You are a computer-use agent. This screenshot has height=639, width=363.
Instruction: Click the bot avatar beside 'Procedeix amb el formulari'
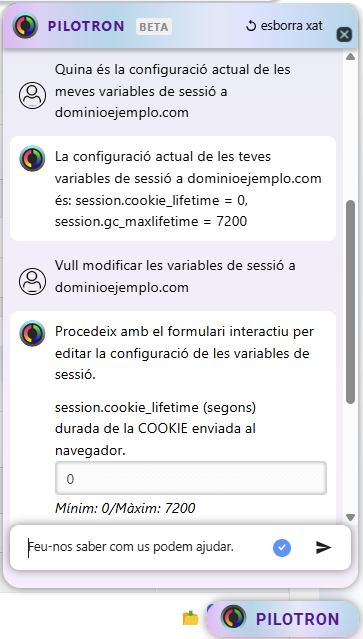pyautogui.click(x=32, y=334)
